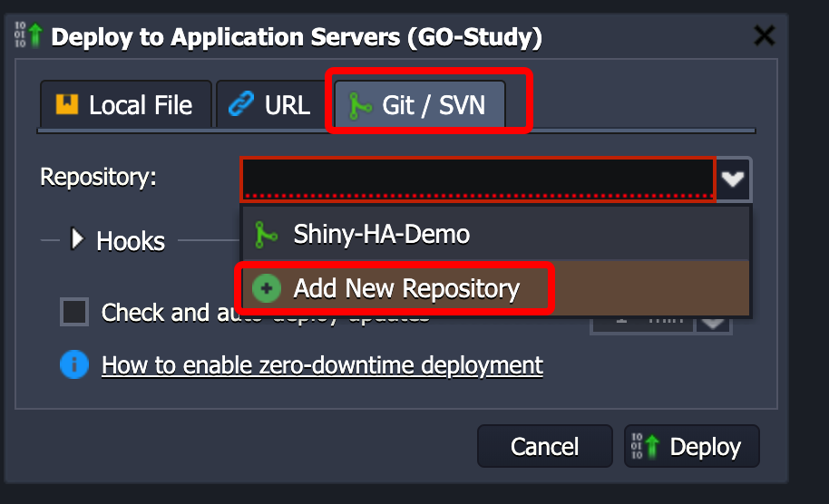Click the yellow Local File tab icon

67,105
